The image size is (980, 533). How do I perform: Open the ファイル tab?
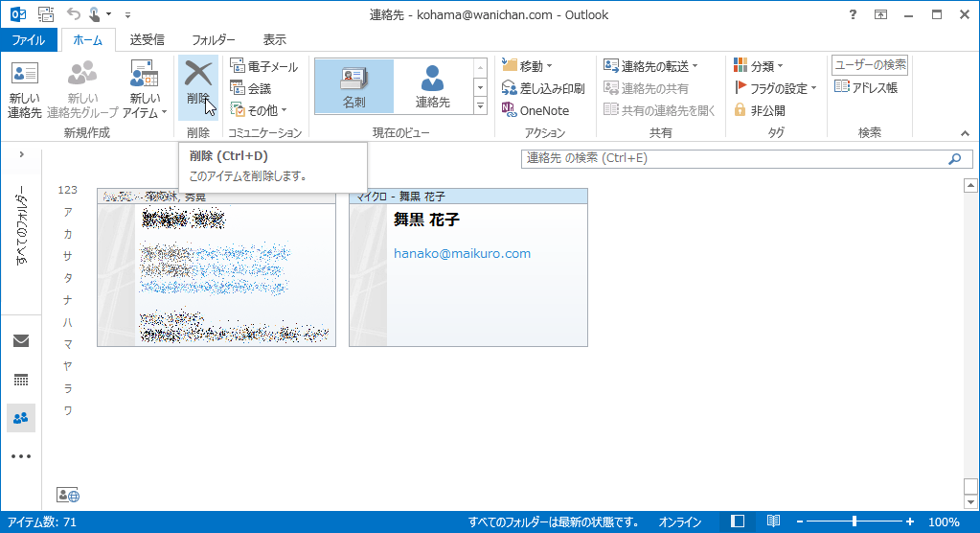point(29,40)
